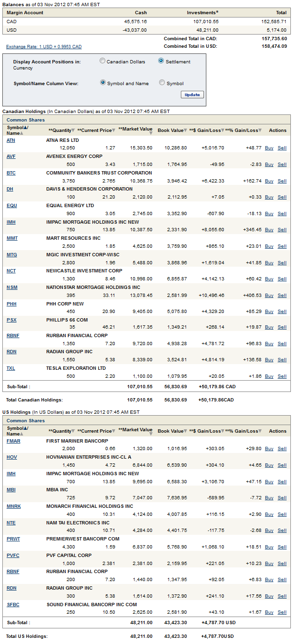Sort Canadian holdings by Market Value arrow

coord(152,133)
